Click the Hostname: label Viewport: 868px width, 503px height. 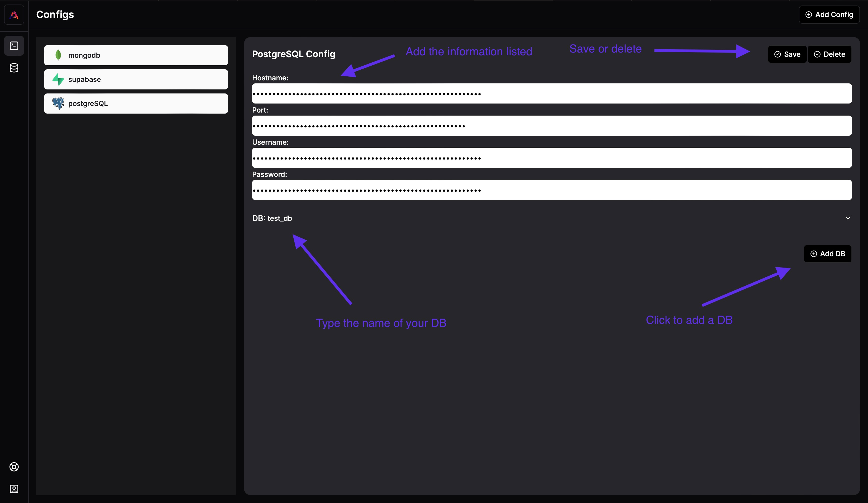coord(270,78)
